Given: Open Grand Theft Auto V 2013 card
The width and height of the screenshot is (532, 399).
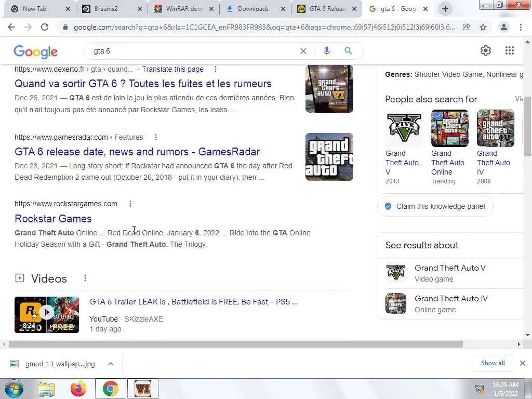Looking at the screenshot, I should click(x=404, y=148).
